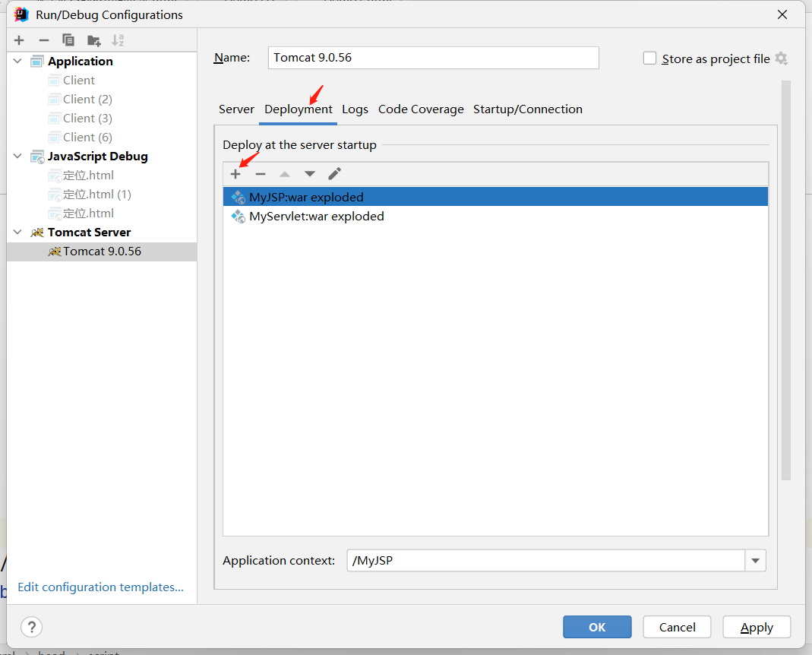Focus the Application context field
Screen dimensions: 812x655
coord(546,561)
